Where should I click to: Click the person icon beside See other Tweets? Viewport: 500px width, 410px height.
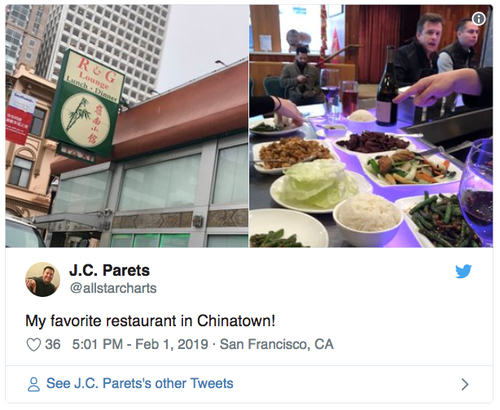pos(34,384)
